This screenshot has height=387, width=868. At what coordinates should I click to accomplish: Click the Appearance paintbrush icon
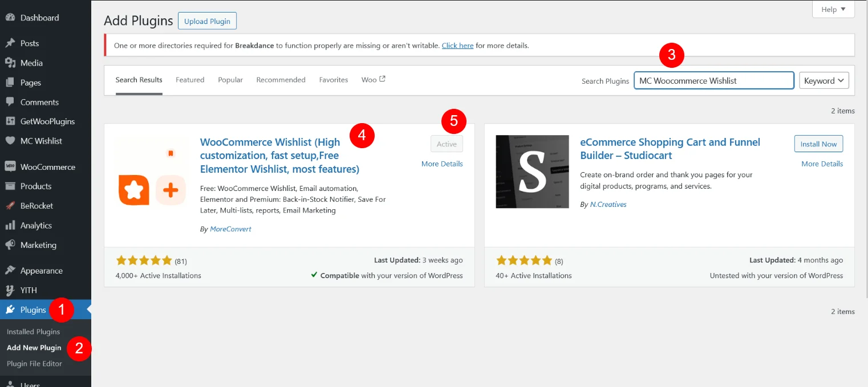pyautogui.click(x=10, y=271)
